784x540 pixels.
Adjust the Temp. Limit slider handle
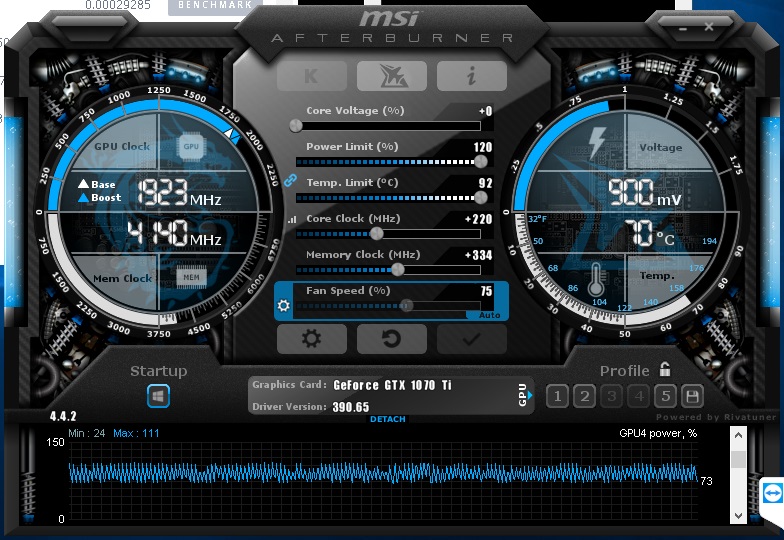(x=480, y=198)
